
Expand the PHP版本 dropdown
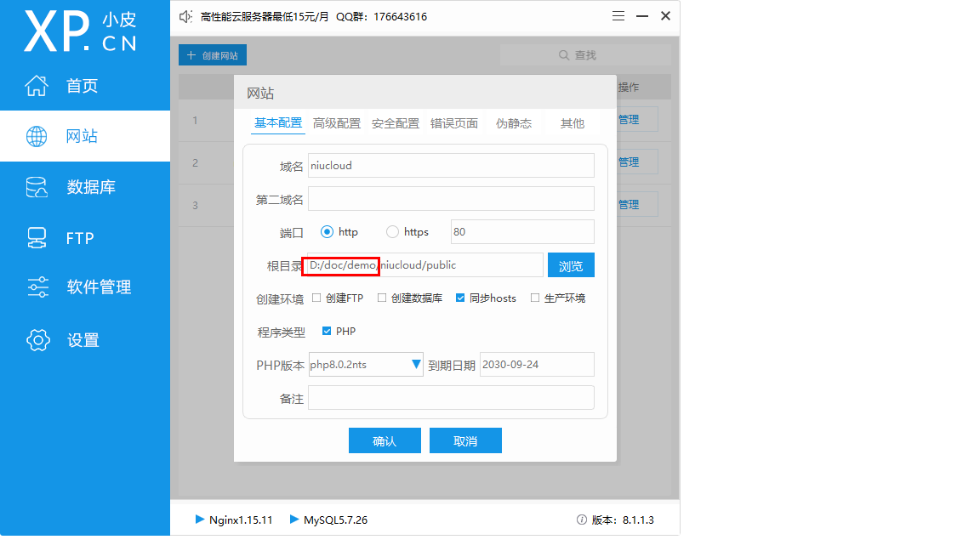pos(416,365)
